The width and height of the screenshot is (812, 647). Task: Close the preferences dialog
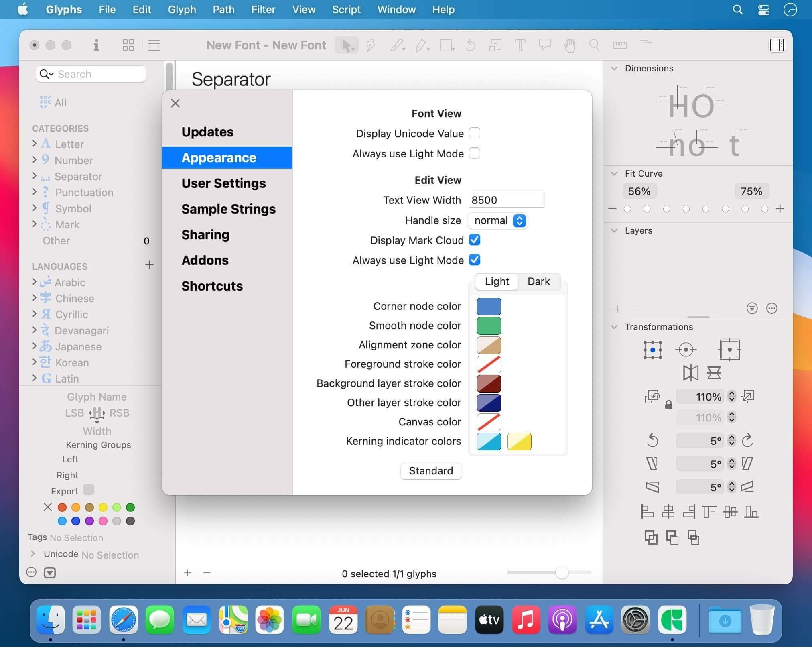click(x=175, y=103)
